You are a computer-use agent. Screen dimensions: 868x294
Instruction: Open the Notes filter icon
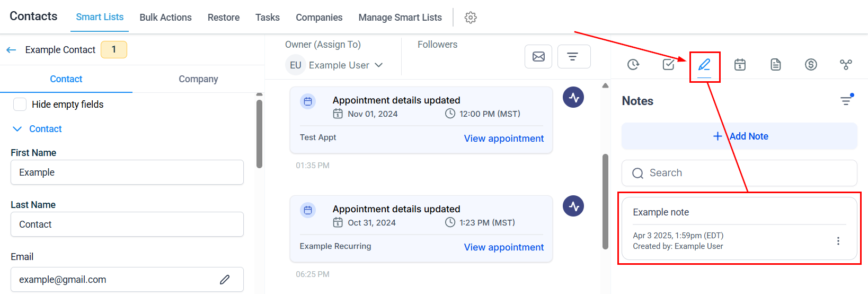click(x=847, y=100)
